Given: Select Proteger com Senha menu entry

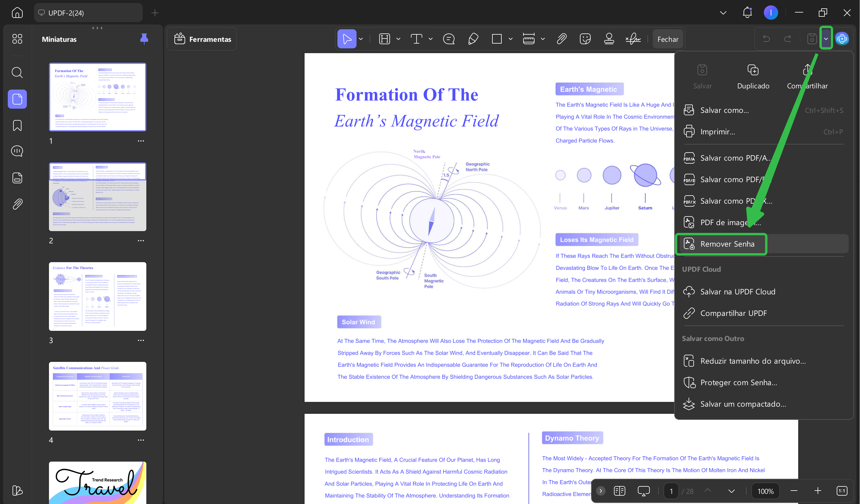Looking at the screenshot, I should coord(738,382).
